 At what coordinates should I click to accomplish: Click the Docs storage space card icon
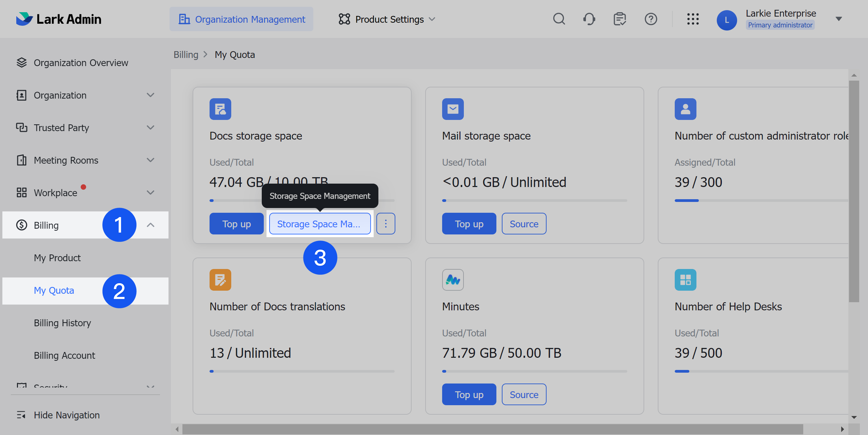tap(220, 109)
